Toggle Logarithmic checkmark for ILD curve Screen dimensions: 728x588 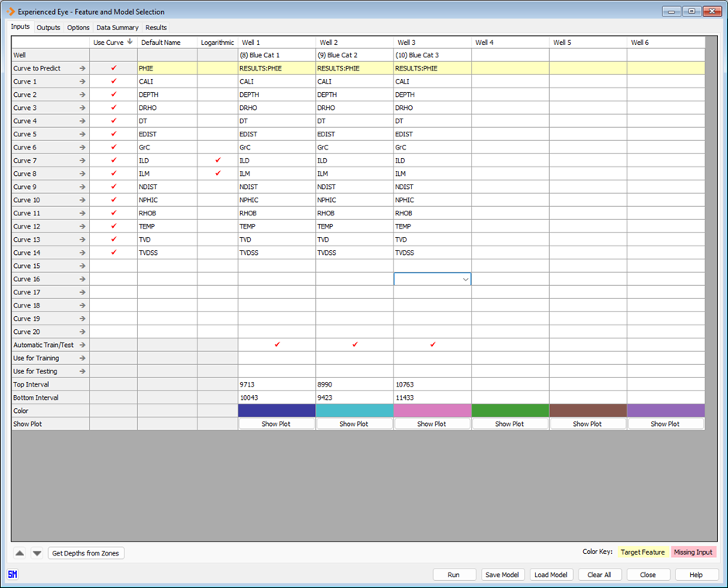pyautogui.click(x=217, y=160)
